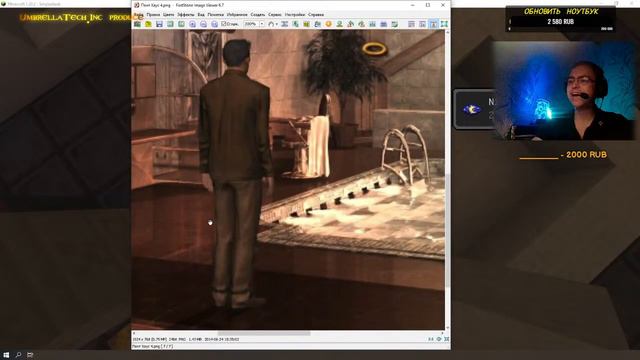Click the first triangle icon after the portrait icon

[x=350, y=24]
